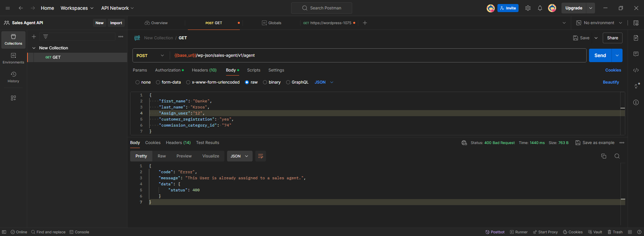Open the code snippet icon
Viewport: 644px width, 236px height.
click(636, 70)
